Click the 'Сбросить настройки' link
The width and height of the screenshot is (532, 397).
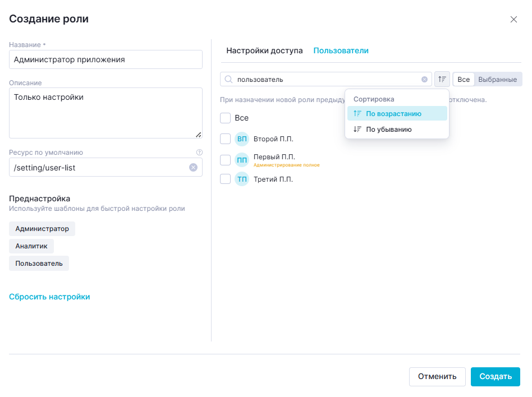pyautogui.click(x=49, y=297)
